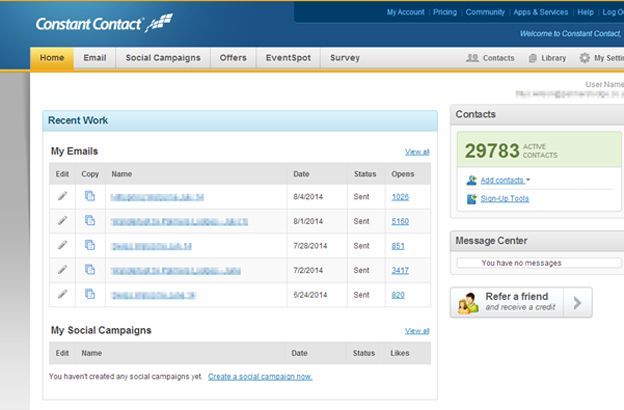Viewport: 624px width, 410px height.
Task: Click the edit pencil for the 6/24/2014 email
Action: (62, 294)
